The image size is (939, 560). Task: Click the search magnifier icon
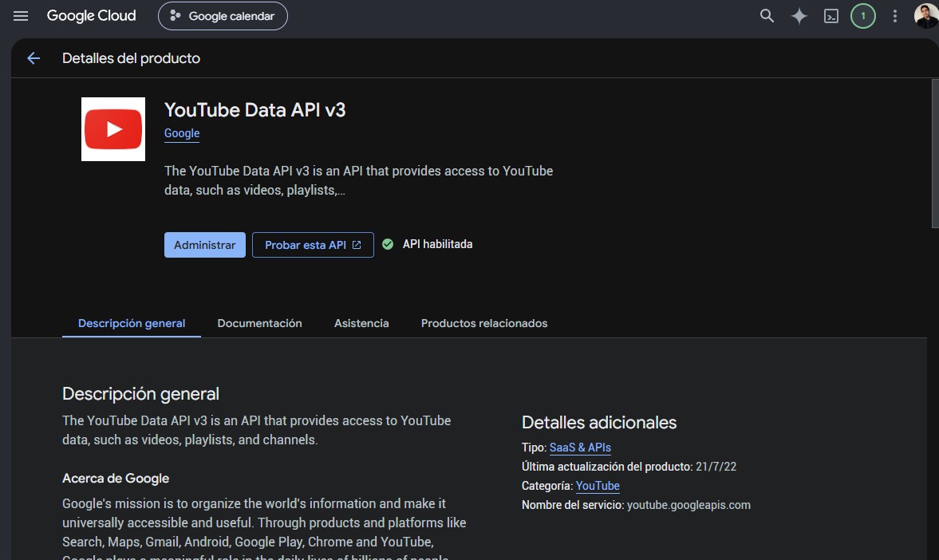pos(767,16)
